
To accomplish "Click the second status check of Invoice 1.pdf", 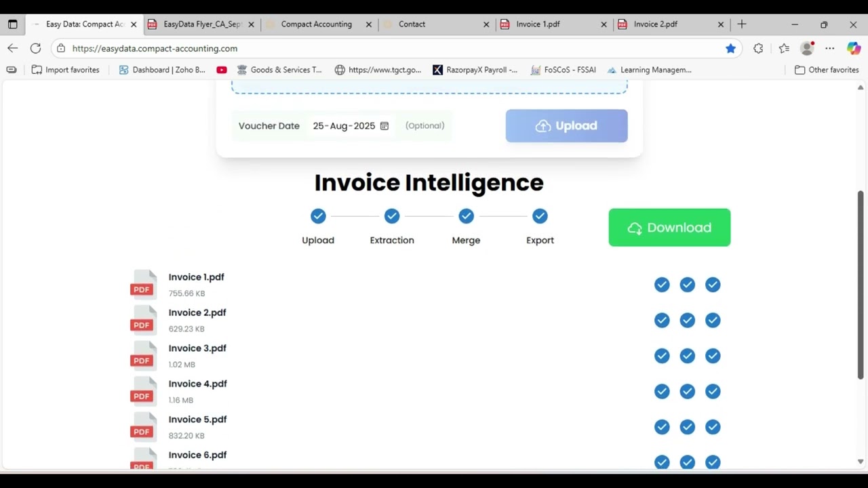I will 688,285.
